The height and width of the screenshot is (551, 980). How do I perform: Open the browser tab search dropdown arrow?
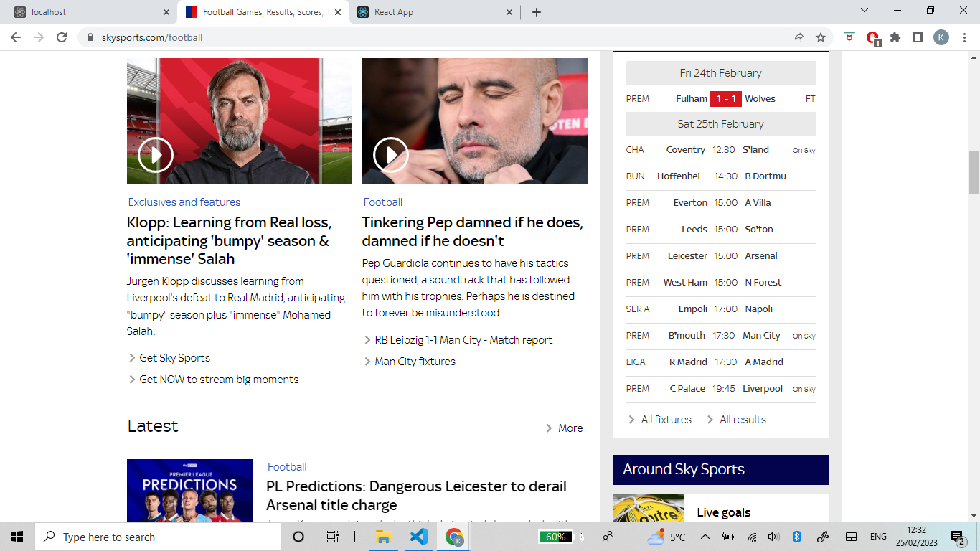pos(864,11)
